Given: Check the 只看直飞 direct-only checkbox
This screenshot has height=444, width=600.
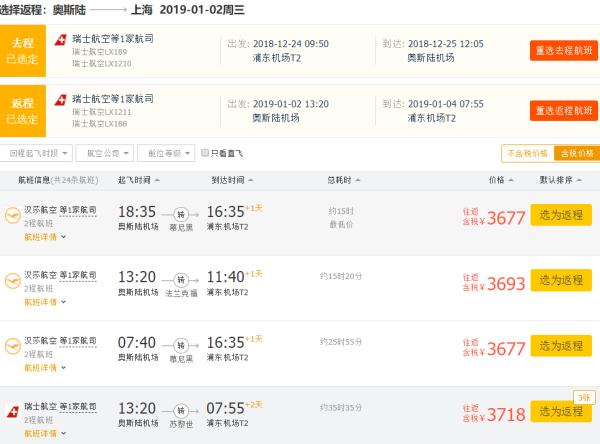Looking at the screenshot, I should pyautogui.click(x=205, y=153).
